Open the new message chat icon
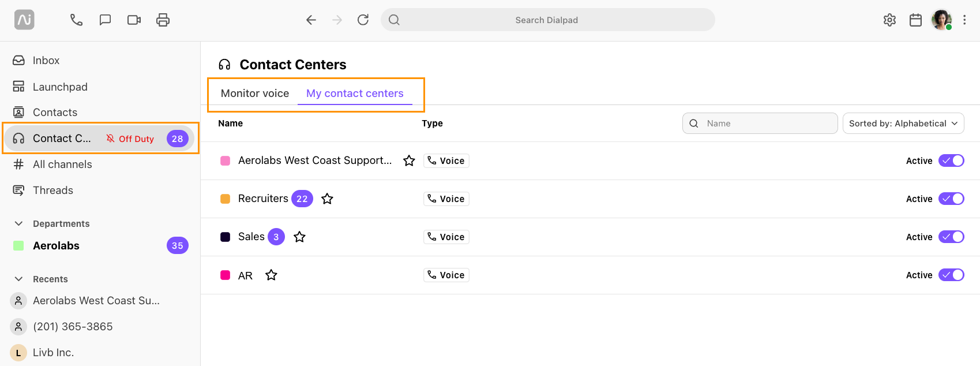 [x=105, y=20]
